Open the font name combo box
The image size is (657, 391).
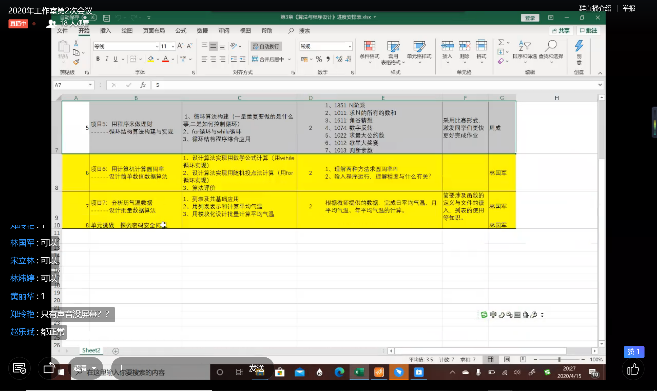click(126, 46)
